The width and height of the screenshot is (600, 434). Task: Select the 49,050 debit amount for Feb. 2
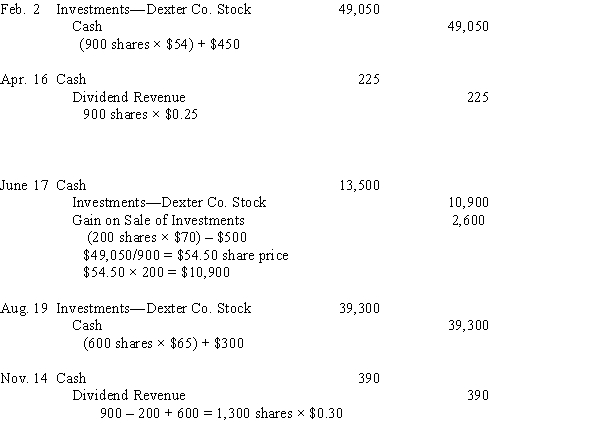359,10
